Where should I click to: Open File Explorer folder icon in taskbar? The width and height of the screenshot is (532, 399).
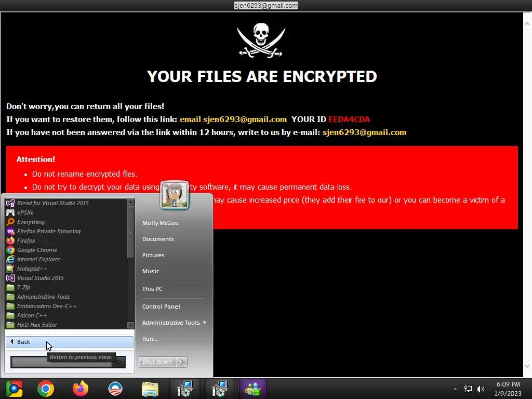[150, 389]
